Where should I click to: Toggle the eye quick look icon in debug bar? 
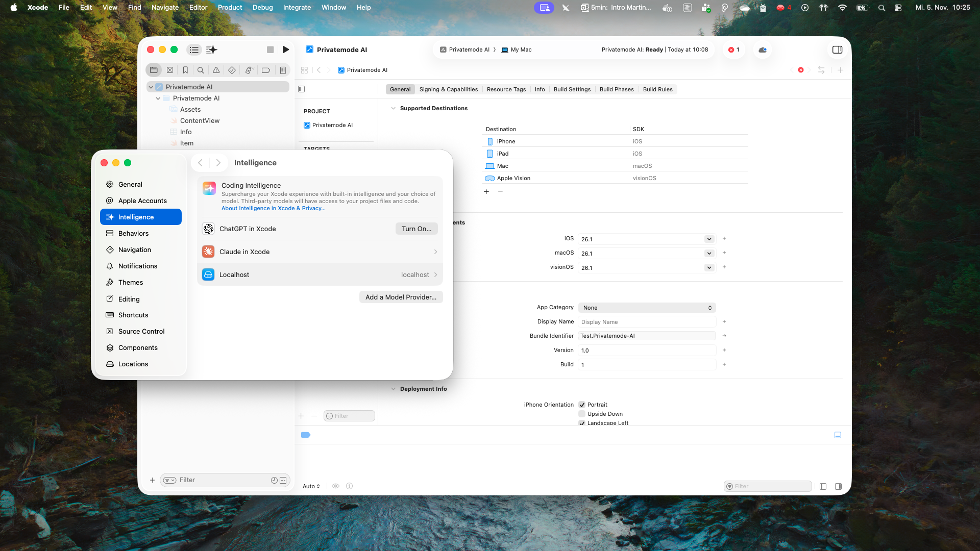[335, 486]
